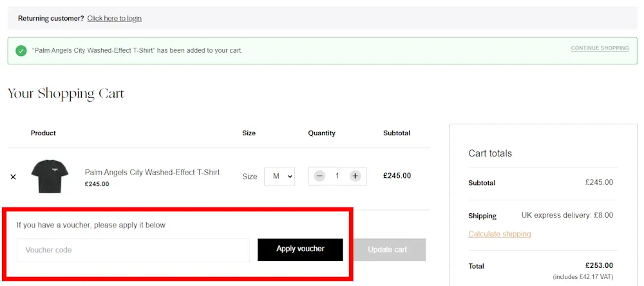
Task: Increase quantity with the plus button
Action: (355, 176)
